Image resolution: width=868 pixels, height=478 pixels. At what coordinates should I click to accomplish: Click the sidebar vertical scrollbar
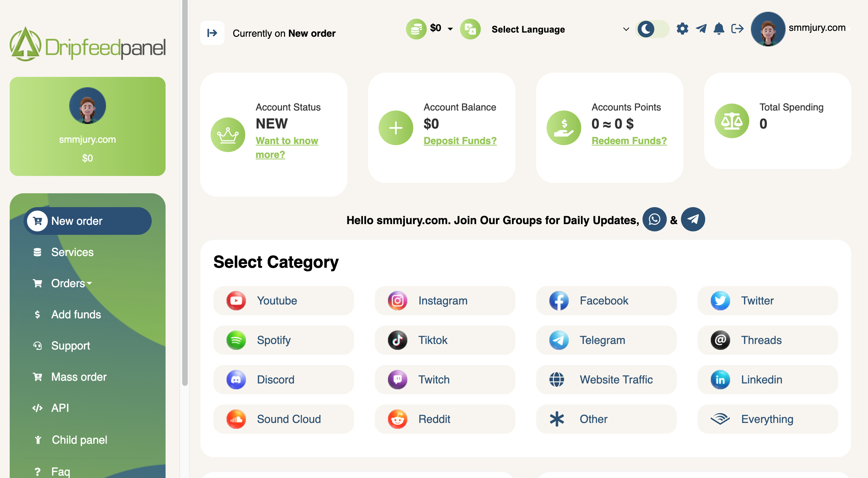point(185,193)
